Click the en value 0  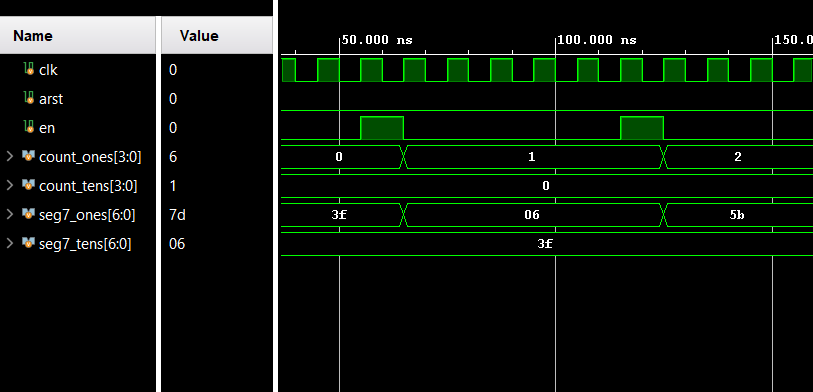tap(173, 128)
